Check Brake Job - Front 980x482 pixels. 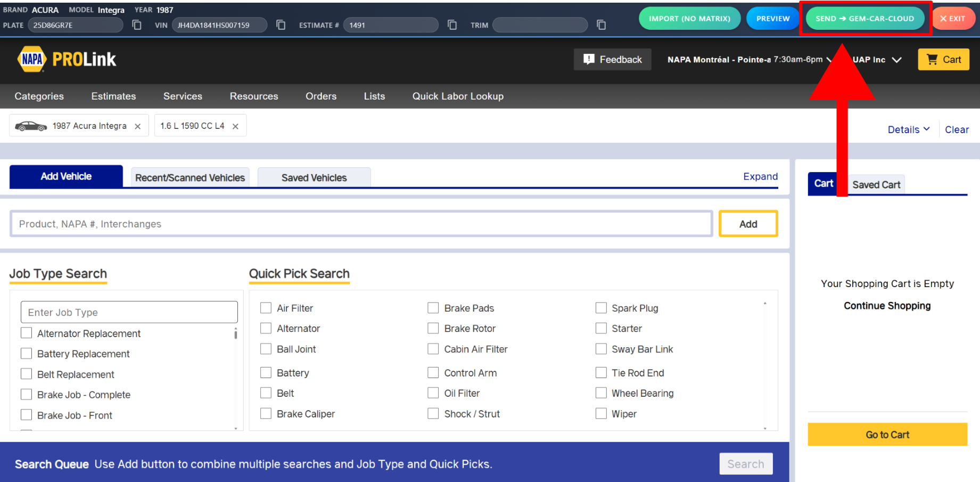pos(26,415)
